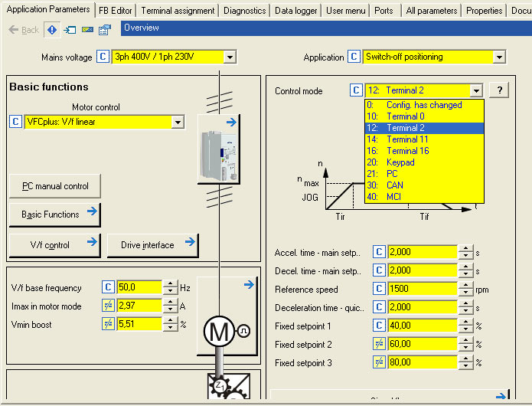Click the C icon beside Mains voltage
The width and height of the screenshot is (532, 406).
[x=103, y=57]
